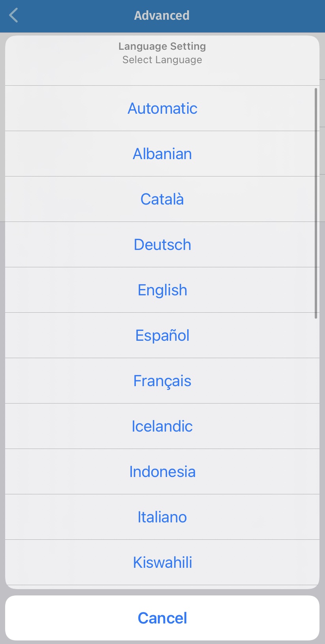
Task: Select Deutsch in the language sheet
Action: 162,245
